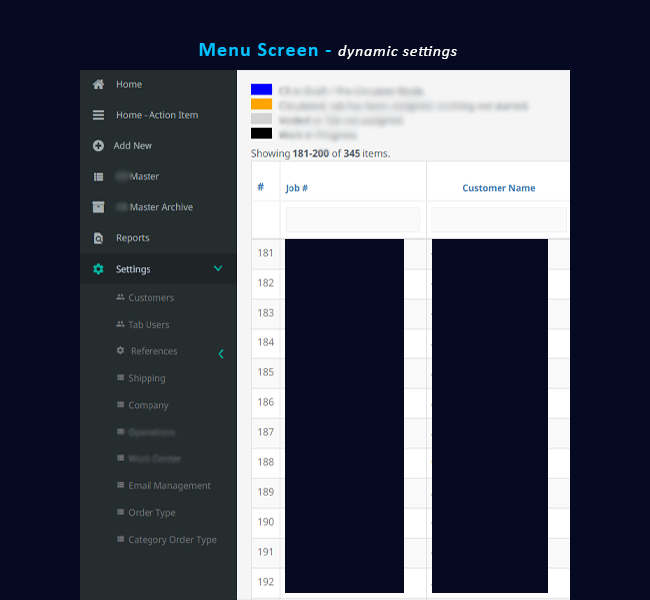The width and height of the screenshot is (650, 600).
Task: Click the Home house icon in sidebar
Action: pyautogui.click(x=98, y=85)
